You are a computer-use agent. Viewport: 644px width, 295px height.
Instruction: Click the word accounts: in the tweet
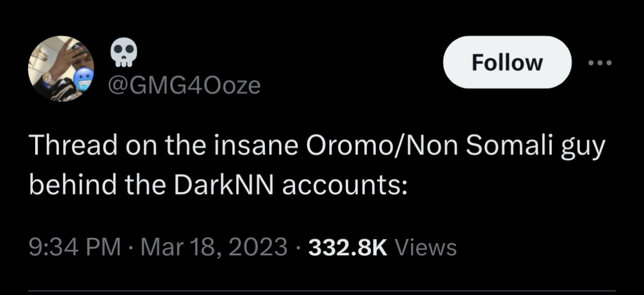344,186
